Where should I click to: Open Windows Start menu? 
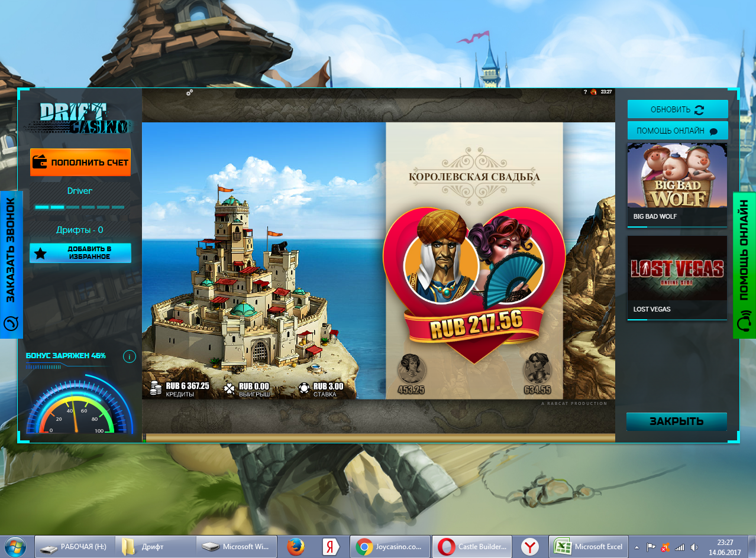point(15,547)
